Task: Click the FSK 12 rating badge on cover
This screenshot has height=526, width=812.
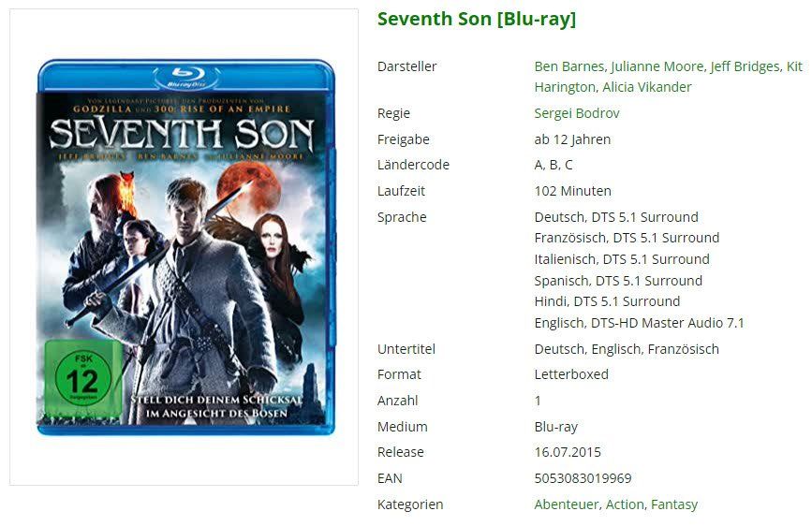Action: (x=82, y=378)
